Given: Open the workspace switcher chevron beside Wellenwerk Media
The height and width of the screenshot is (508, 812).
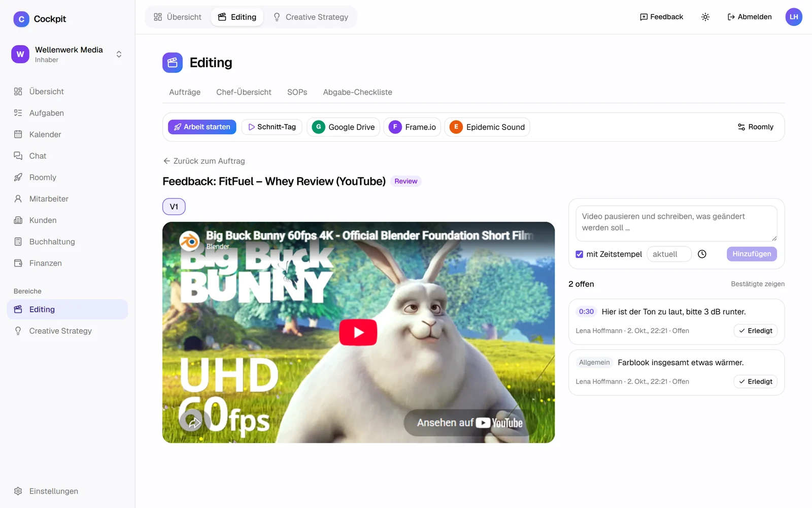Looking at the screenshot, I should pos(119,54).
